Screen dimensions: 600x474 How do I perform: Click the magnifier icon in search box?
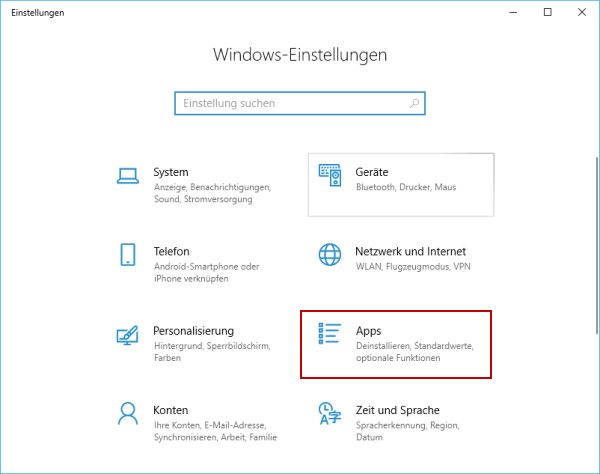tap(414, 103)
